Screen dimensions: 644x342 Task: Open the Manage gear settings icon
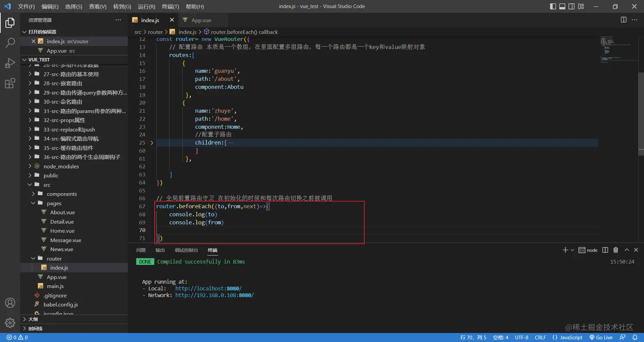pyautogui.click(x=10, y=322)
